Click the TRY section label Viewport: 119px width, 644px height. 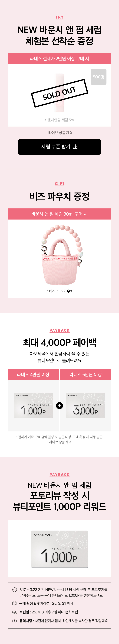[x=59, y=17]
